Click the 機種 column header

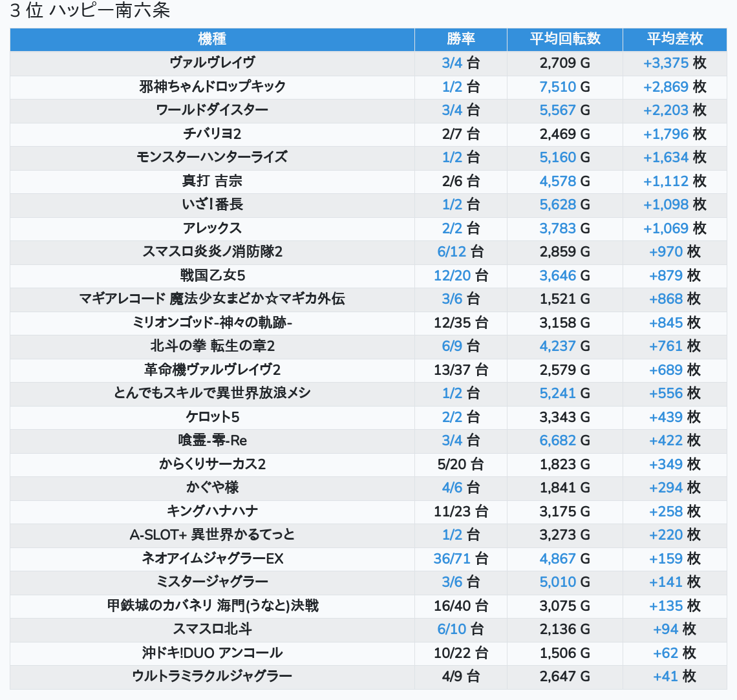pyautogui.click(x=212, y=39)
